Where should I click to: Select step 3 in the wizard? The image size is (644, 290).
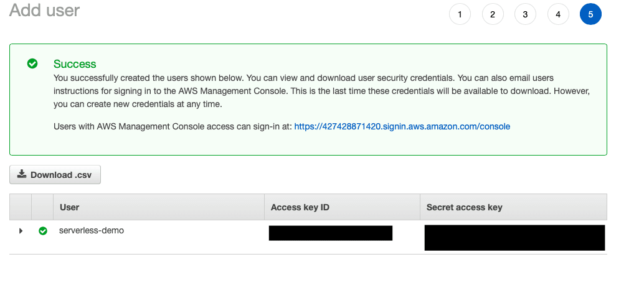(525, 14)
